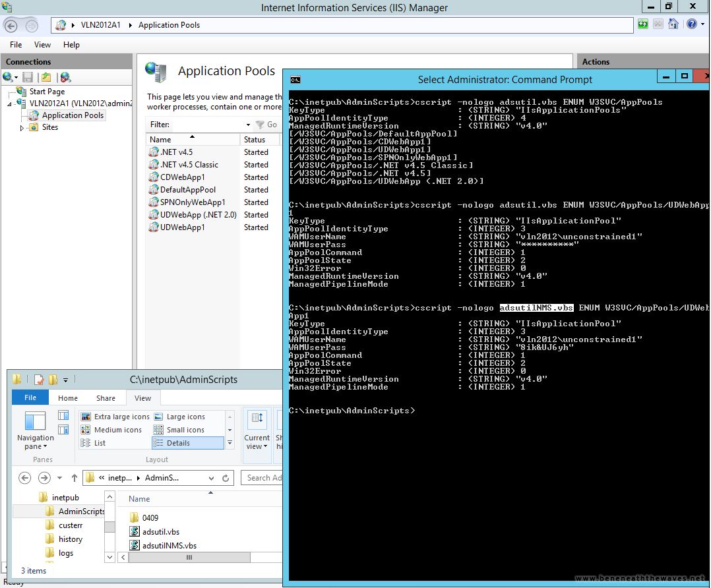This screenshot has height=588, width=711.
Task: Expand the Sites tree node
Action: [21, 128]
